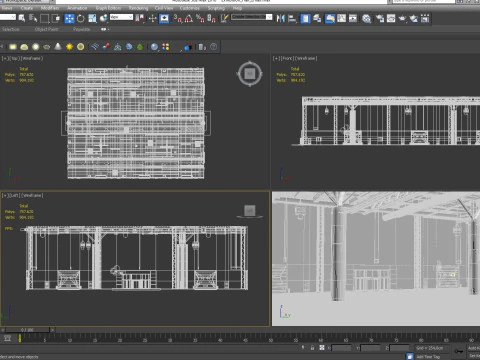Viewport: 480px width, 360px height.
Task: Click Add Time Tag label
Action: [x=428, y=356]
